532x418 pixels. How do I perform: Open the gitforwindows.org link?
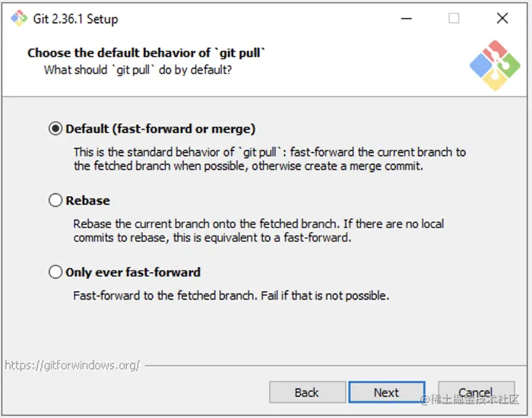pyautogui.click(x=72, y=366)
